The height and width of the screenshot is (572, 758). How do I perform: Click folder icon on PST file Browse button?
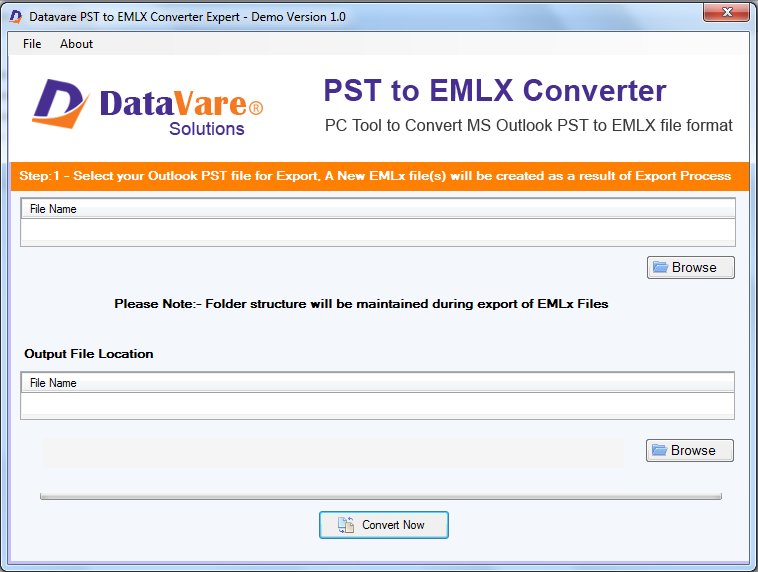[660, 267]
